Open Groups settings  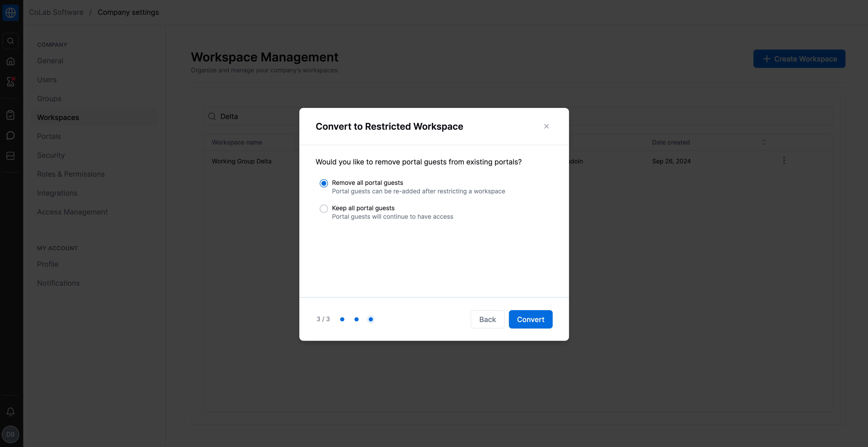tap(49, 99)
